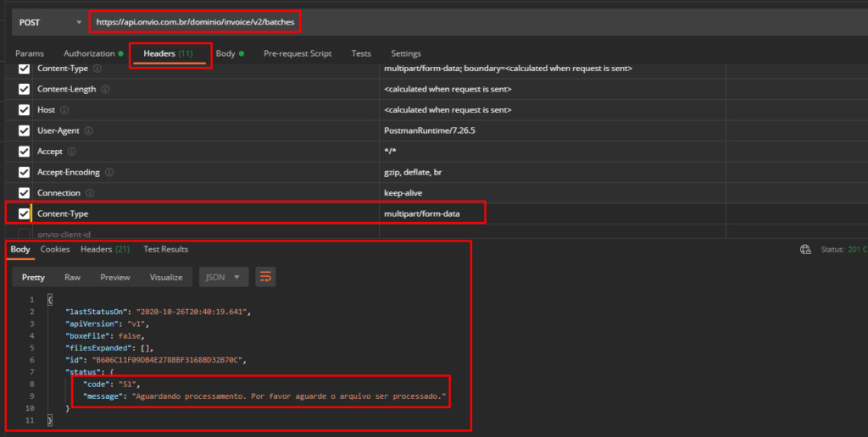Switch to Visualize response view
Viewport: 868px width, 437px height.
tap(166, 277)
